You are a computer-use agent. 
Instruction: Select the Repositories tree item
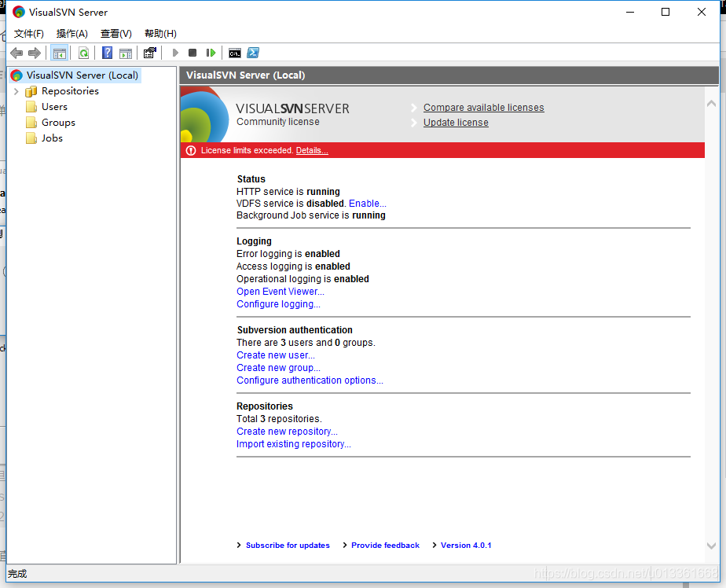(x=70, y=91)
